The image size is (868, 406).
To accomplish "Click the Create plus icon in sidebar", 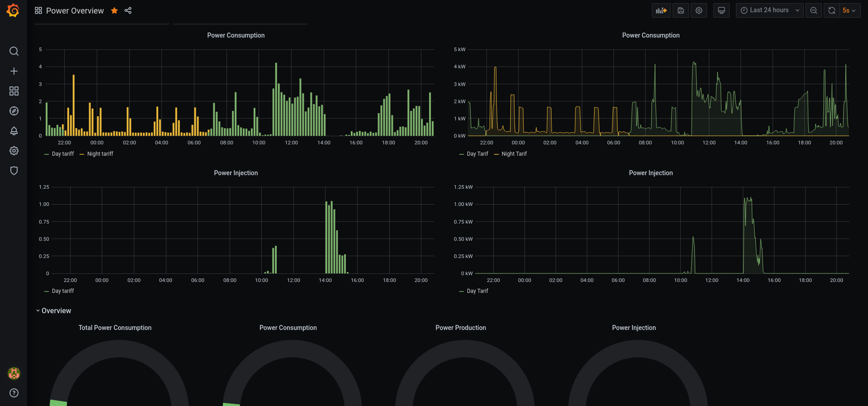I will click(14, 71).
